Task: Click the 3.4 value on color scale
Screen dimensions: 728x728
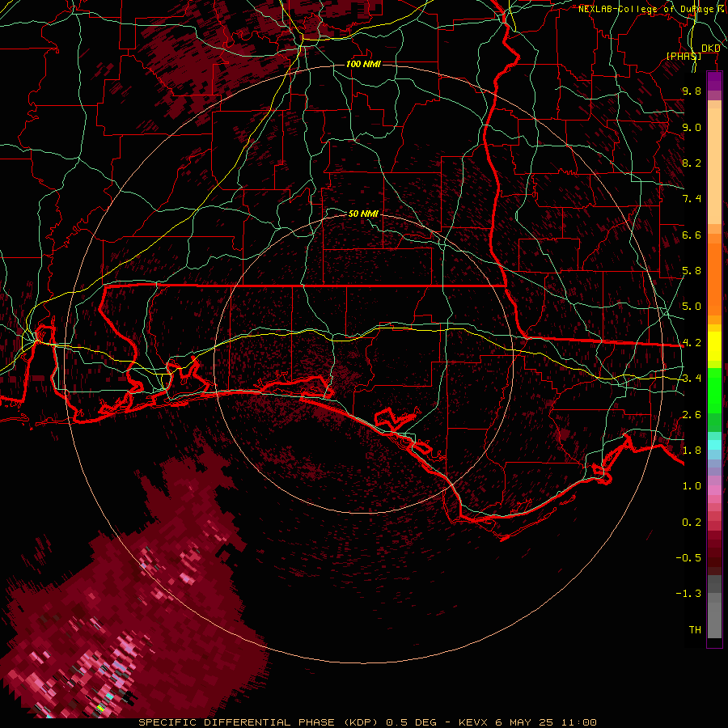Action: [692, 379]
